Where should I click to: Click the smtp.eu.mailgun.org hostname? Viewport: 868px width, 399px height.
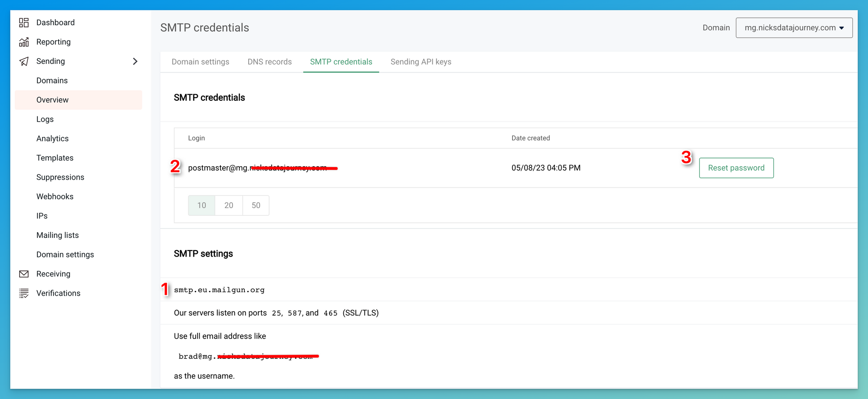[219, 290]
